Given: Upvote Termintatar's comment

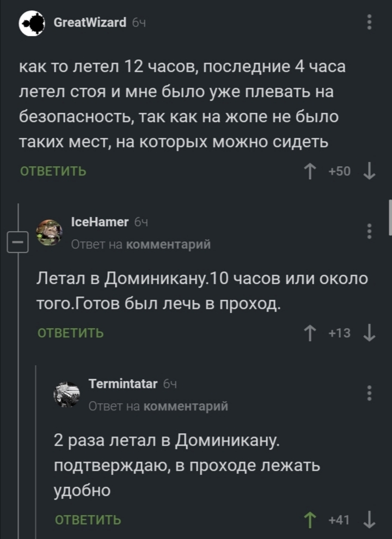Looking at the screenshot, I should coord(311,519).
